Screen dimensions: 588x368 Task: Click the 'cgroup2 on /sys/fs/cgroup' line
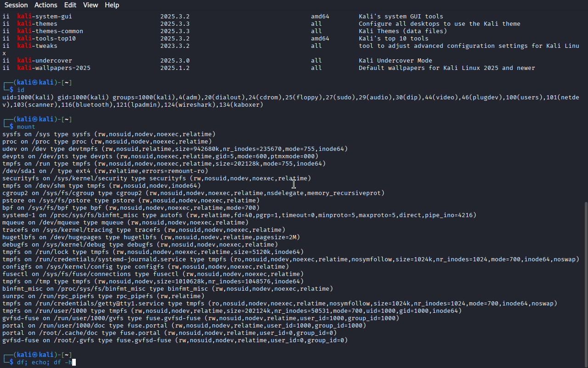click(193, 193)
